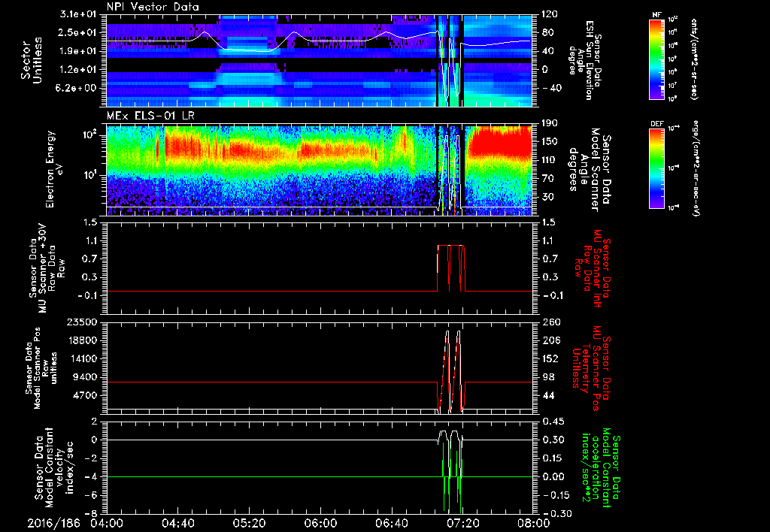Click the '0.00' acceleration tick value
Image resolution: width=770 pixels, height=532 pixels.
coord(552,476)
